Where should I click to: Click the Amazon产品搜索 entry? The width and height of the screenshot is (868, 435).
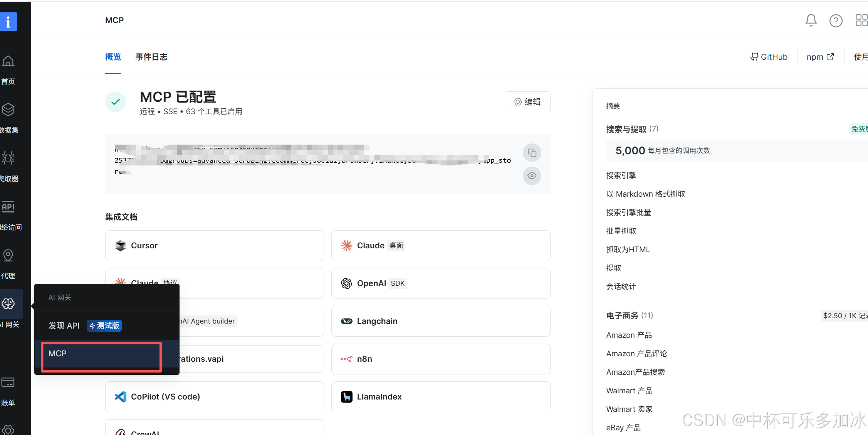pos(636,372)
